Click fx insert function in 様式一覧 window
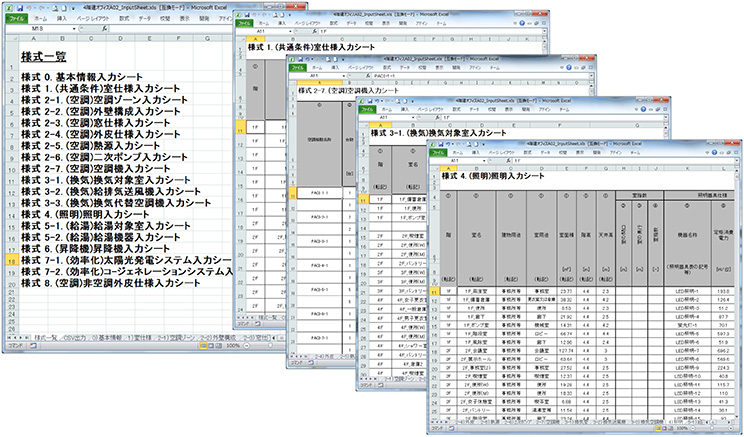This screenshot has width=744, height=437. pyautogui.click(x=104, y=28)
